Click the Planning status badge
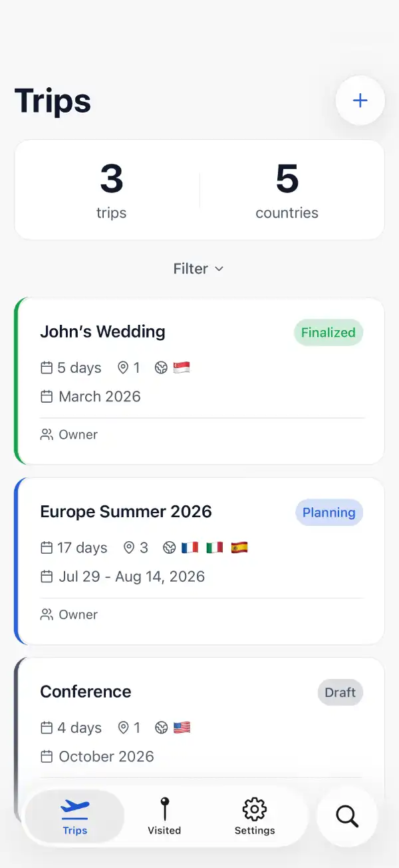 329,512
